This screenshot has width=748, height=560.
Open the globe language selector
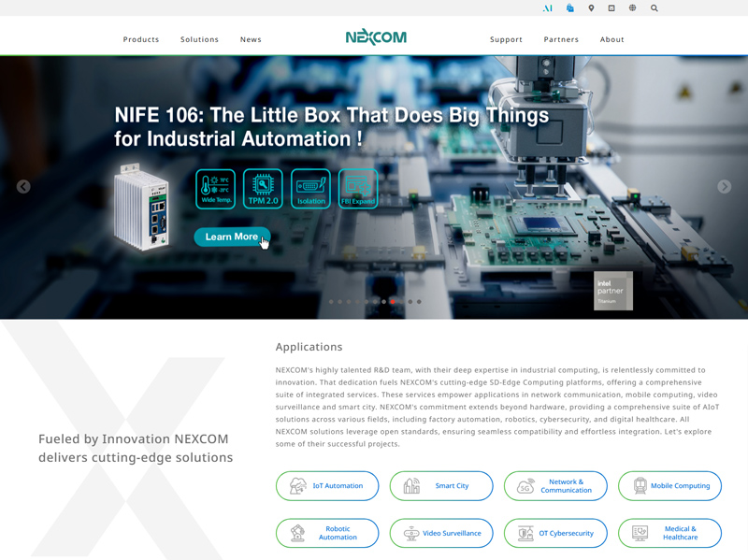coord(633,8)
